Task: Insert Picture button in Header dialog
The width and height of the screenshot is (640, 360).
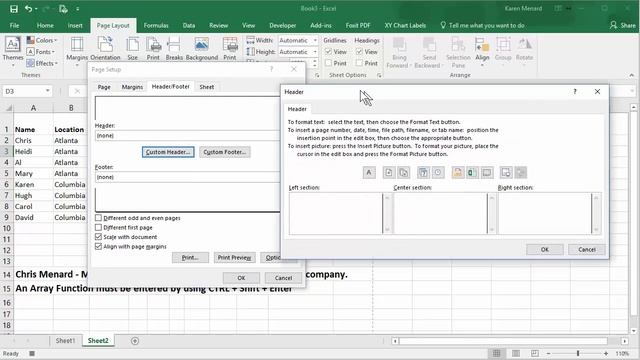Action: 506,172
